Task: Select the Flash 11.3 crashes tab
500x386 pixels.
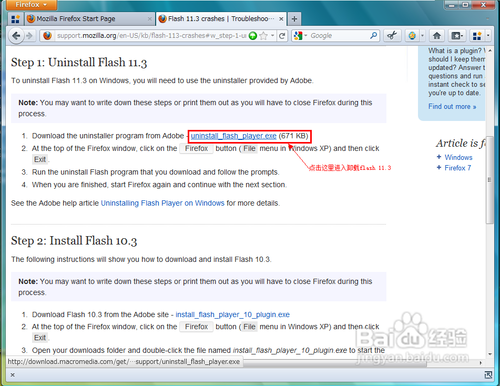Action: [x=220, y=19]
